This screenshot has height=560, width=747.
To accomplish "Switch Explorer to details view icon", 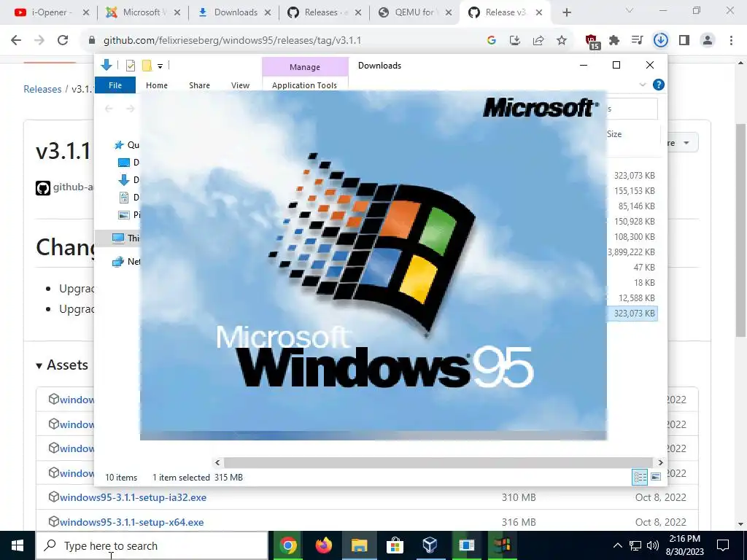I will click(x=639, y=477).
